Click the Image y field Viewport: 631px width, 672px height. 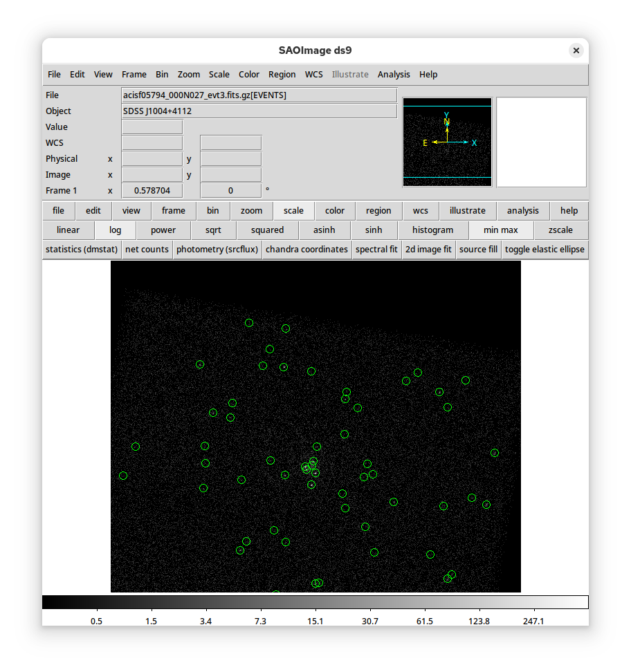pyautogui.click(x=231, y=175)
